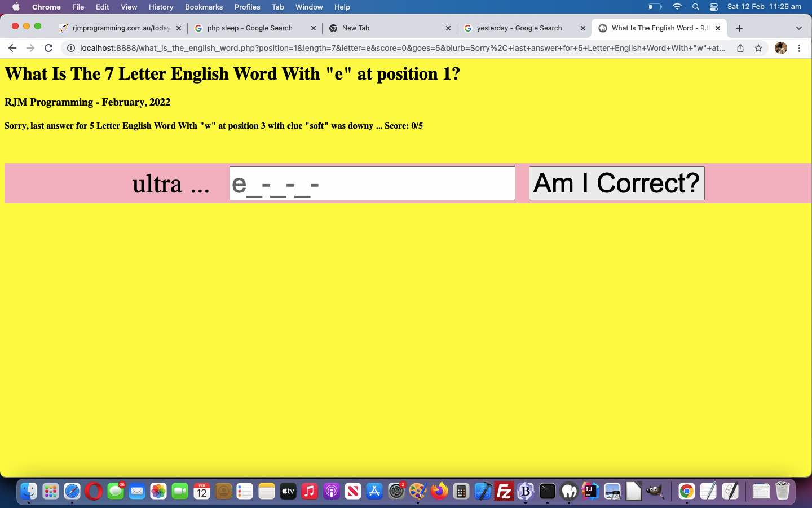Open the History menu
The image size is (812, 508).
tap(161, 7)
